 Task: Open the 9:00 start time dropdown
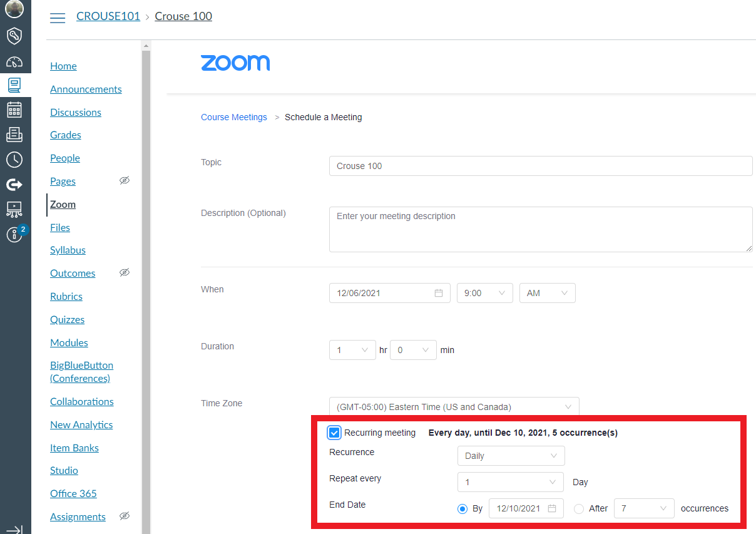(485, 293)
